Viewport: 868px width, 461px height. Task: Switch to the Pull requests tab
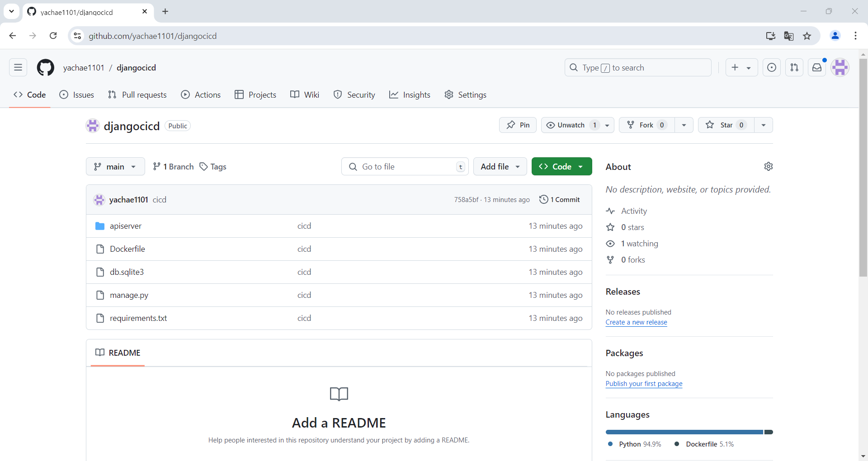(137, 95)
